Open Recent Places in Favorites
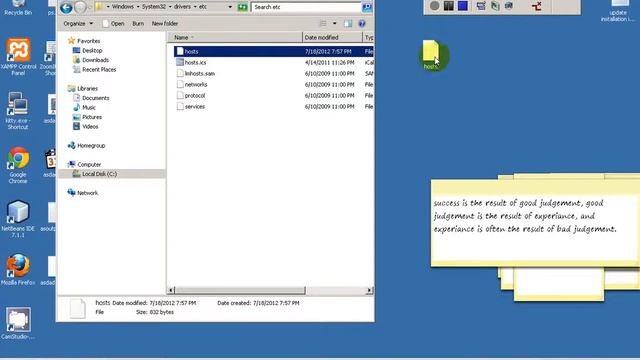 (x=94, y=70)
